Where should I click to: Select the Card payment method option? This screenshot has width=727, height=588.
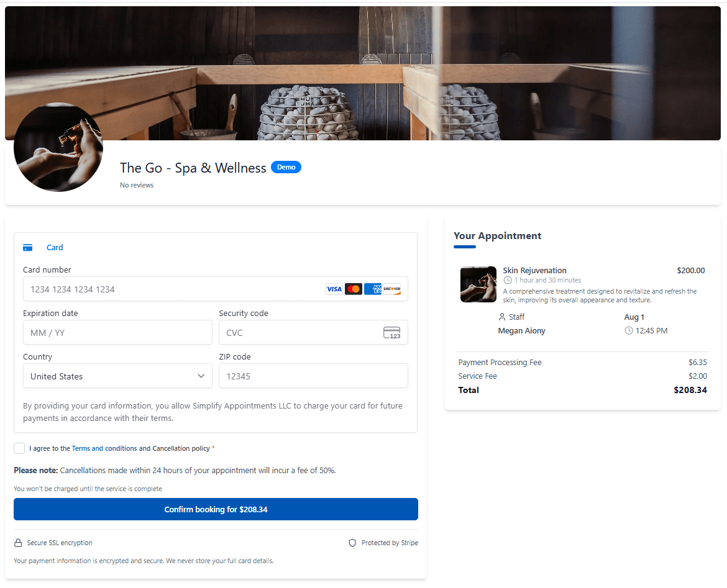[43, 247]
